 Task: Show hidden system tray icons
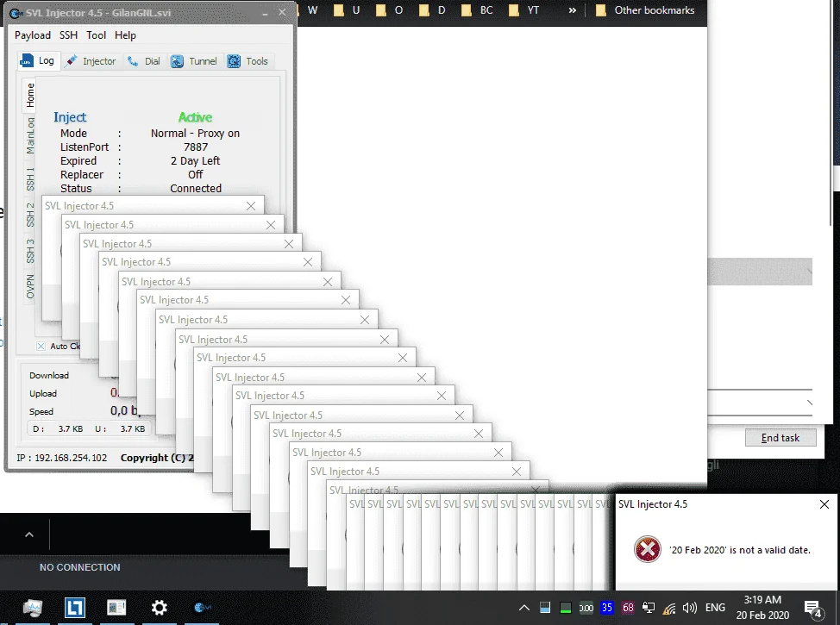pos(524,607)
